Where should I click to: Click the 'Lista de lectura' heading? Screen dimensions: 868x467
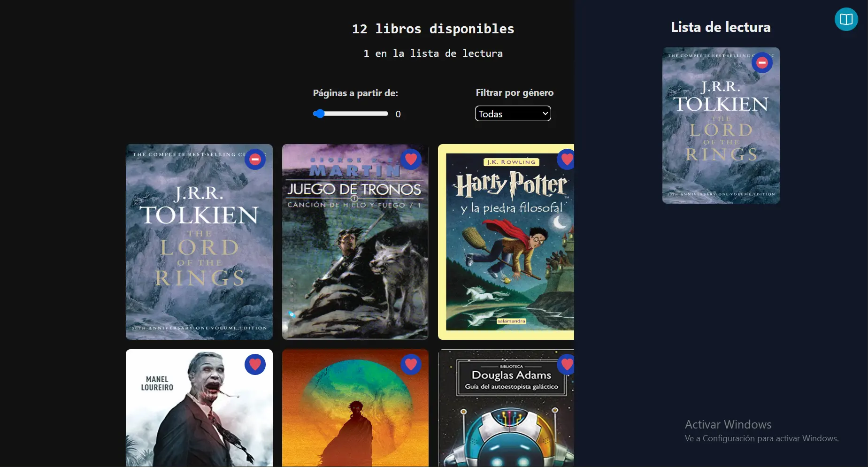[x=721, y=27]
